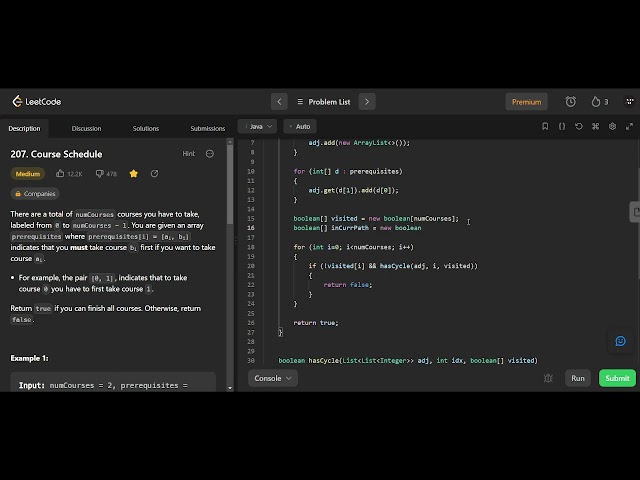The width and height of the screenshot is (640, 480).
Task: Click the Submit button
Action: (x=617, y=378)
